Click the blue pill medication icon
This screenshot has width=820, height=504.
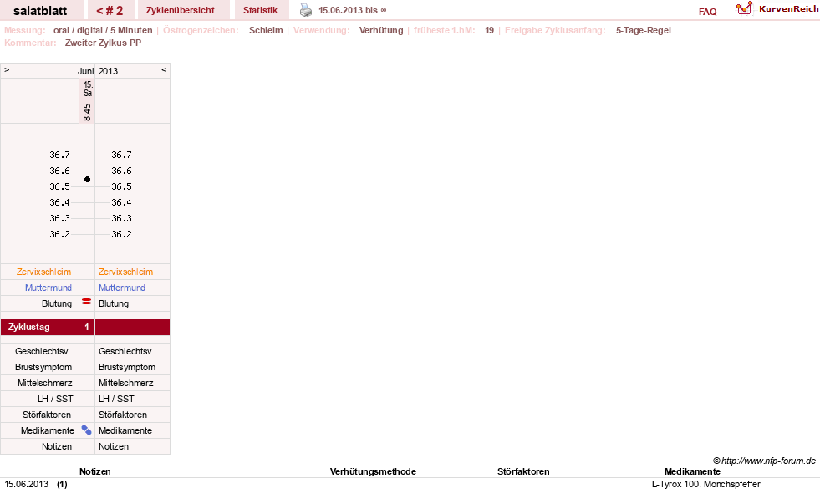click(86, 430)
